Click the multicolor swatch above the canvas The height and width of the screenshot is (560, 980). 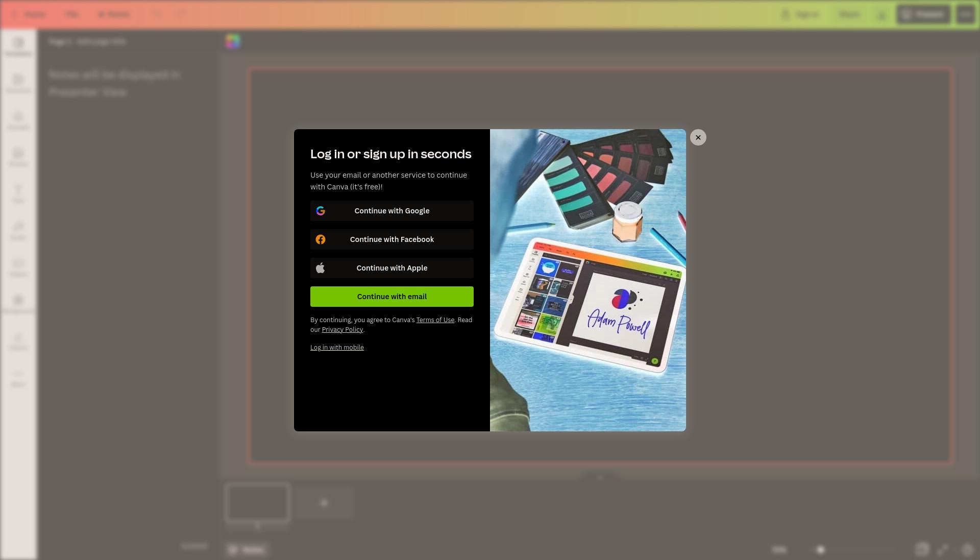pos(233,41)
